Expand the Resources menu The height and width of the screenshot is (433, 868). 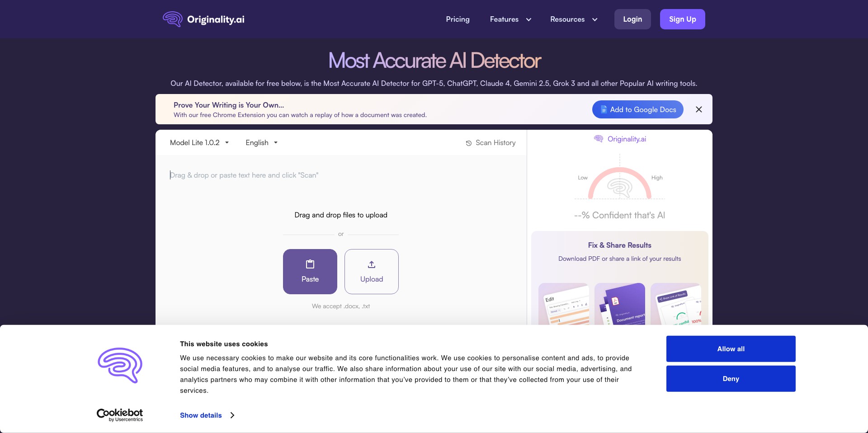(x=574, y=19)
